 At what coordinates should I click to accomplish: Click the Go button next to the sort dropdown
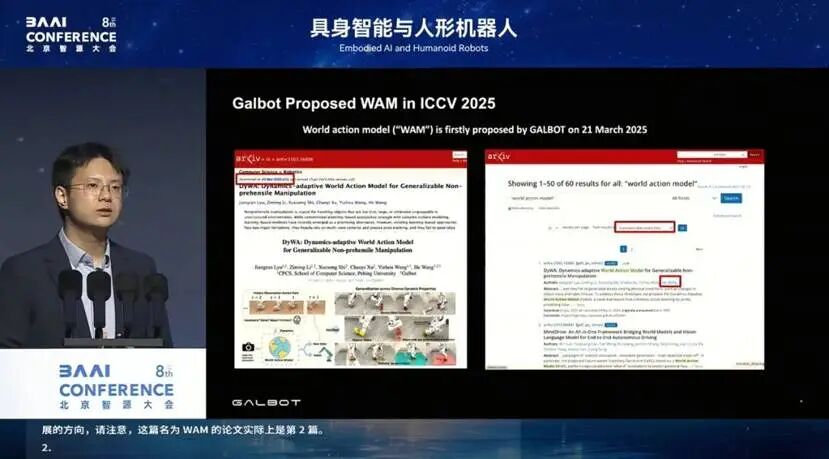tap(682, 227)
